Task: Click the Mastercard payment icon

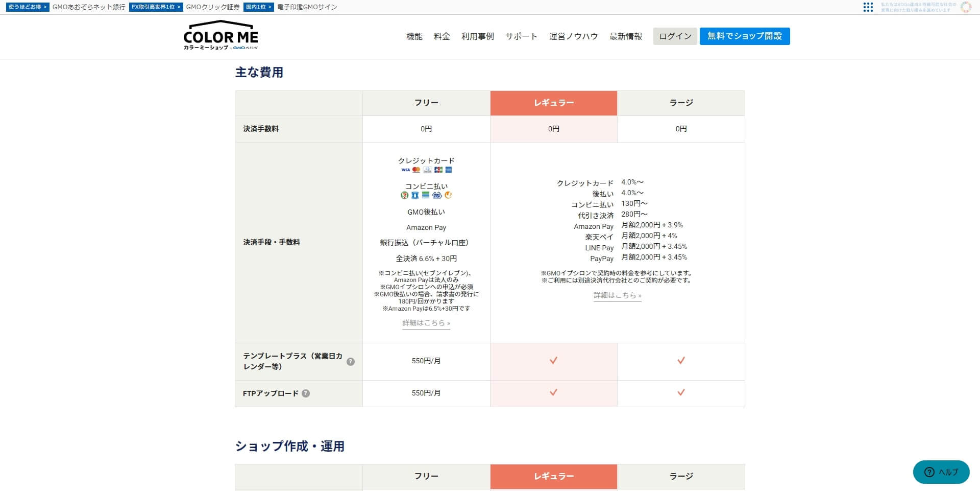Action: [x=416, y=170]
